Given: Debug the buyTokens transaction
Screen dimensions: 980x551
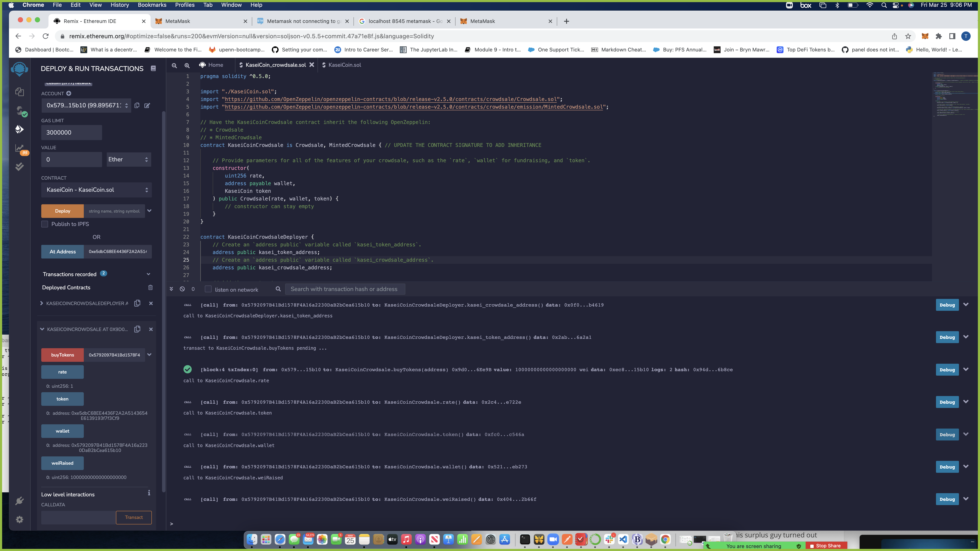Looking at the screenshot, I should (x=947, y=370).
